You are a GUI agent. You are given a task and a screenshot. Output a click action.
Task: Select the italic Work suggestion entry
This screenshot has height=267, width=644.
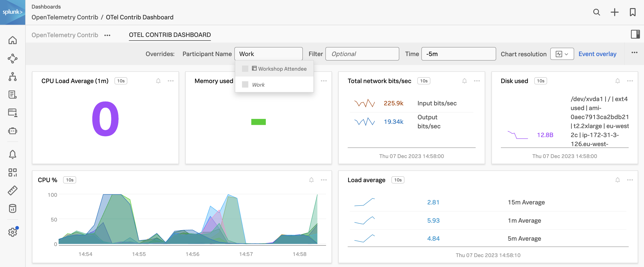(274, 85)
